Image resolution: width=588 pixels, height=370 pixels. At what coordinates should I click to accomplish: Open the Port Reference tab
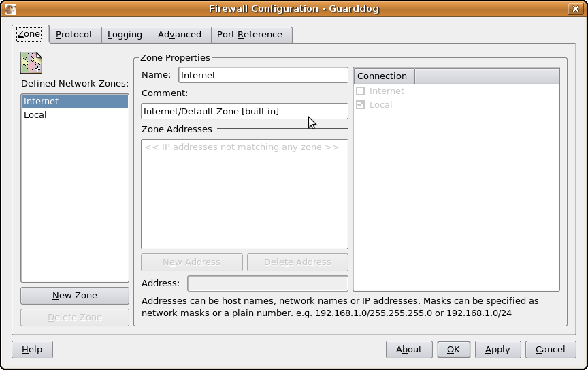(x=249, y=34)
